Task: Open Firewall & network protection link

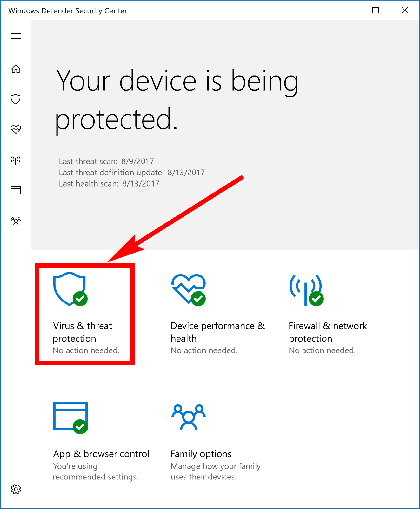Action: click(x=328, y=332)
